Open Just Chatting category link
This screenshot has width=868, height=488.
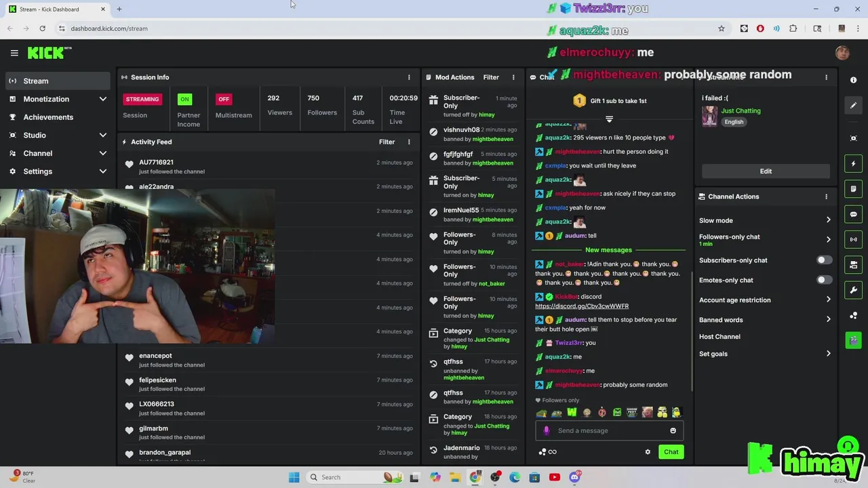(741, 110)
